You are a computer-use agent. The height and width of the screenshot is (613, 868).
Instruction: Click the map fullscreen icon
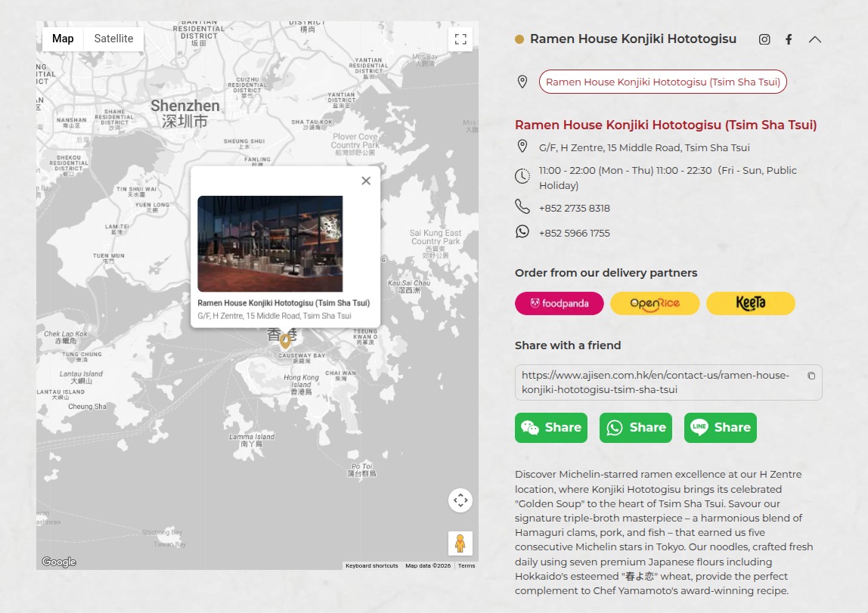pos(460,39)
